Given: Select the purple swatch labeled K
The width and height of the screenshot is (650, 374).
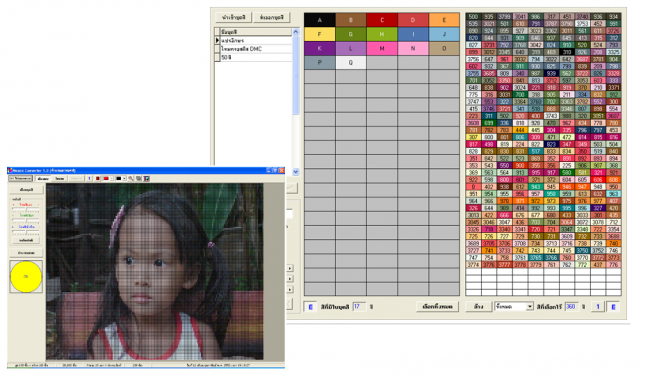Looking at the screenshot, I should (320, 49).
